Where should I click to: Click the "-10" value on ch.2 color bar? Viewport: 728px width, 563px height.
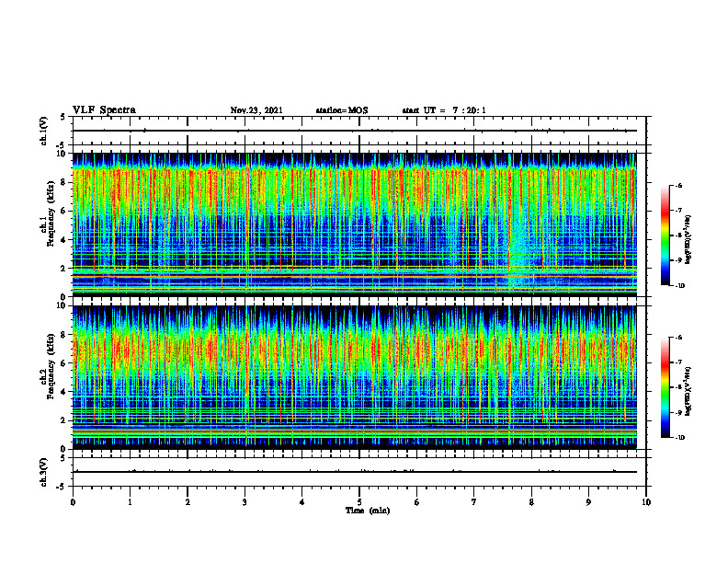tap(679, 438)
